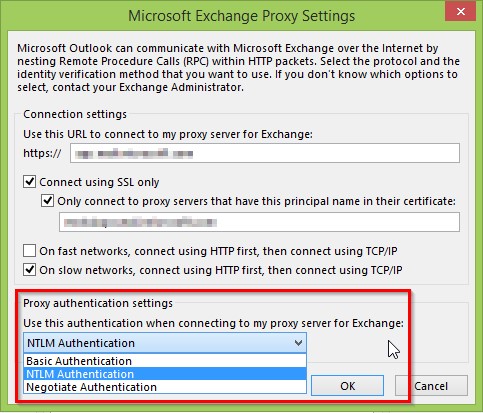
Task: Uncheck Connect using SSL only
Action: click(29, 182)
